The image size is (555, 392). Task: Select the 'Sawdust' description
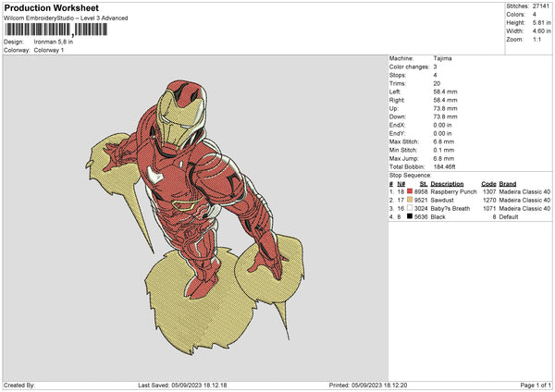click(x=442, y=201)
